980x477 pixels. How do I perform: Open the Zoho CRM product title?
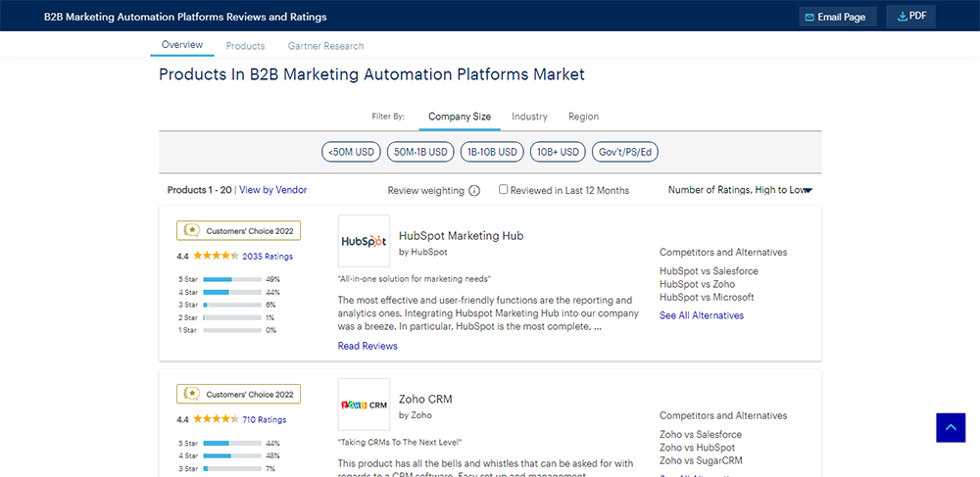click(x=425, y=399)
